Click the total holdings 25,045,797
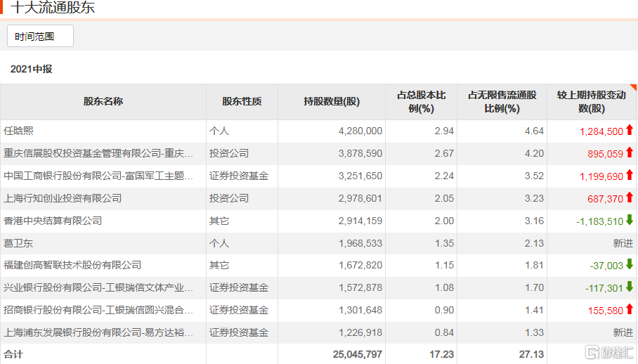Viewport: 638px width, 364px height. [357, 354]
